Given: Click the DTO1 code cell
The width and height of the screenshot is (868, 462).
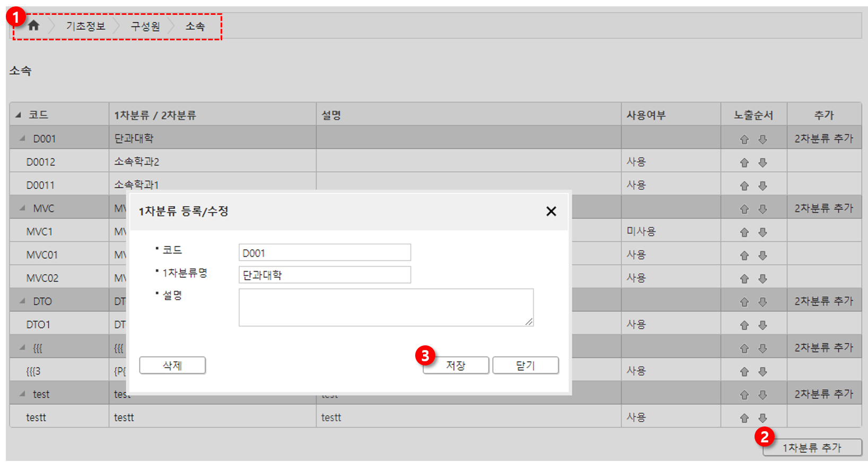Looking at the screenshot, I should [x=59, y=324].
